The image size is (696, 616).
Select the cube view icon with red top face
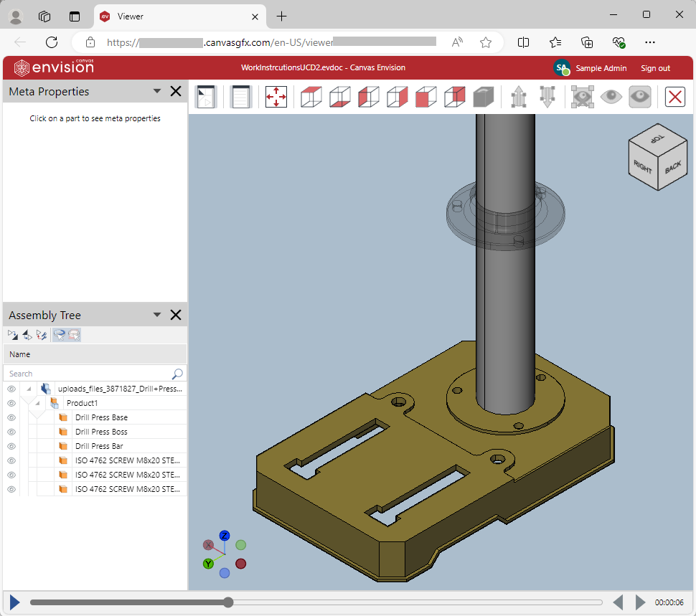coord(311,97)
